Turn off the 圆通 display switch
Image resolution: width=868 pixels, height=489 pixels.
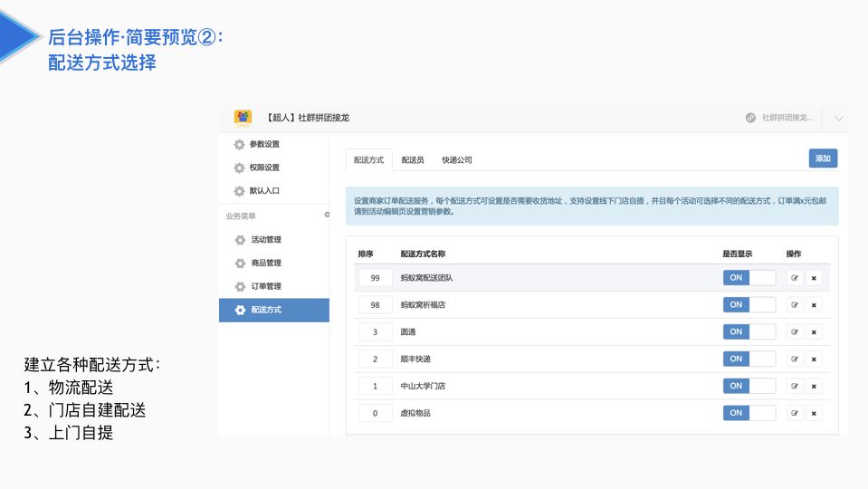(x=749, y=331)
